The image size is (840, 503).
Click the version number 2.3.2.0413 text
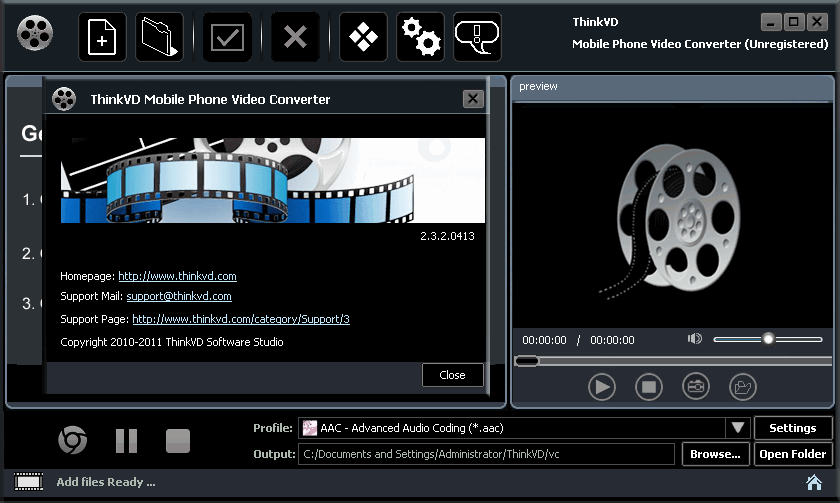(x=447, y=236)
